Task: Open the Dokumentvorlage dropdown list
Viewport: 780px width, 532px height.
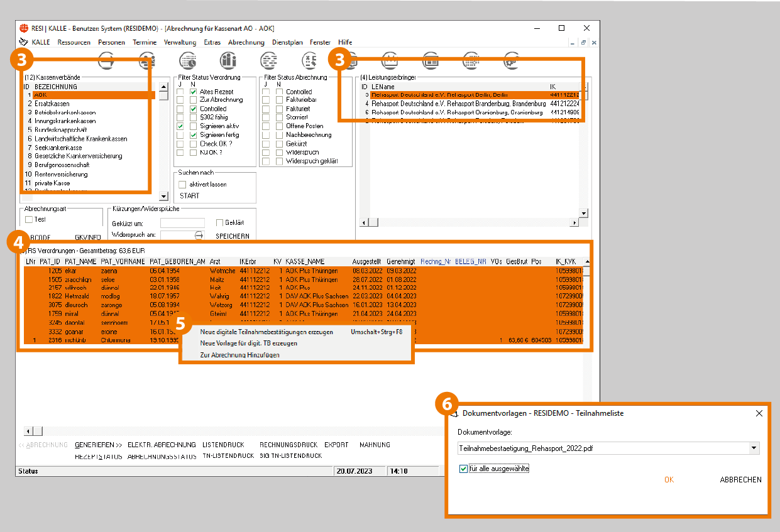Action: point(754,448)
